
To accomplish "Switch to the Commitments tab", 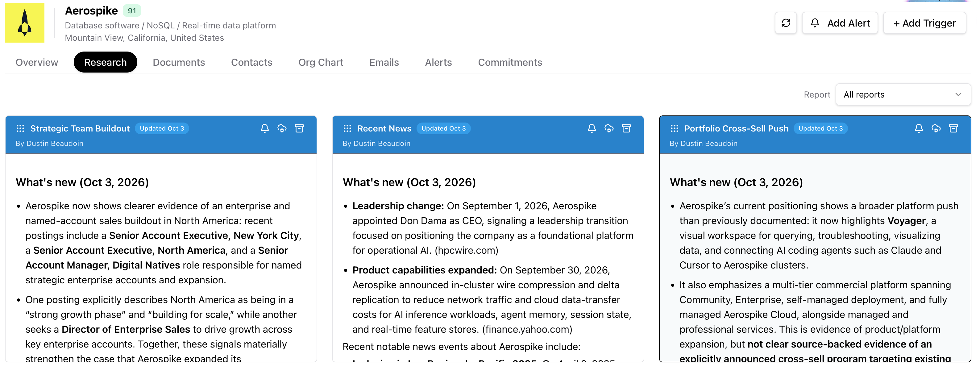I will coord(510,62).
